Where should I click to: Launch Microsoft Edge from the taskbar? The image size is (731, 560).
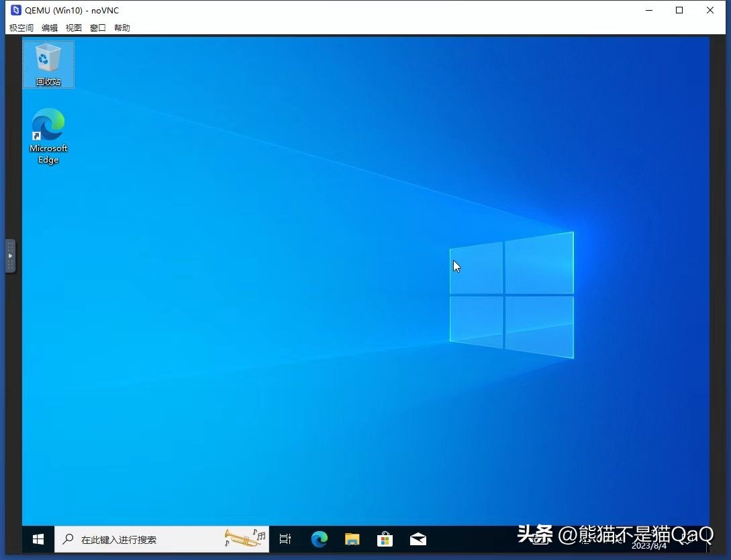pos(319,539)
